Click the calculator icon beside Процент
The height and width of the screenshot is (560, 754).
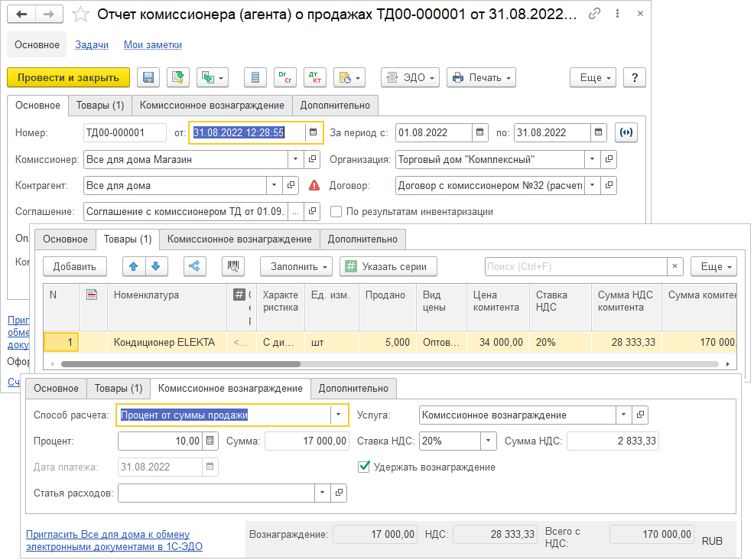pyautogui.click(x=211, y=441)
